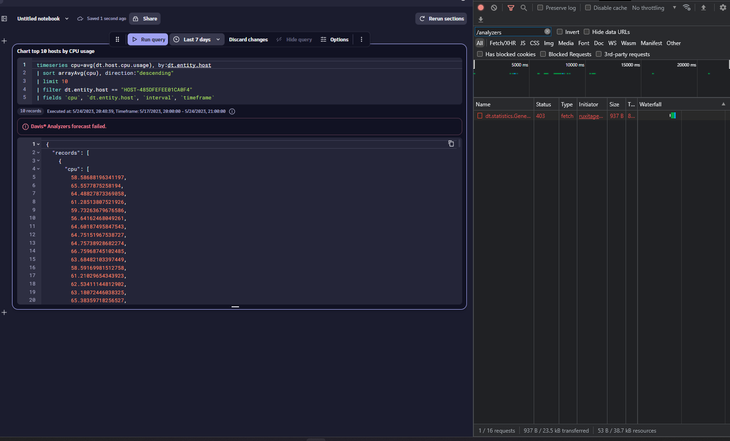
Task: Open network conditions wifi icon
Action: click(687, 8)
